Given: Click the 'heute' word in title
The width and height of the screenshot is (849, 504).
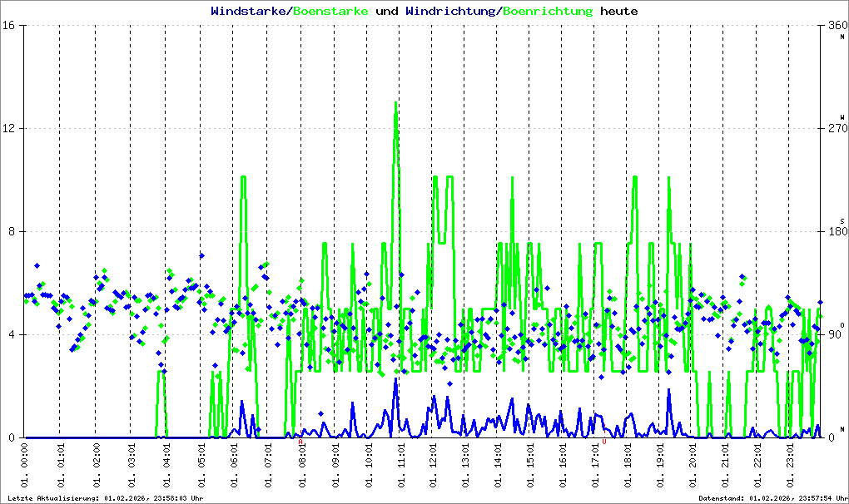Looking at the screenshot, I should (619, 11).
